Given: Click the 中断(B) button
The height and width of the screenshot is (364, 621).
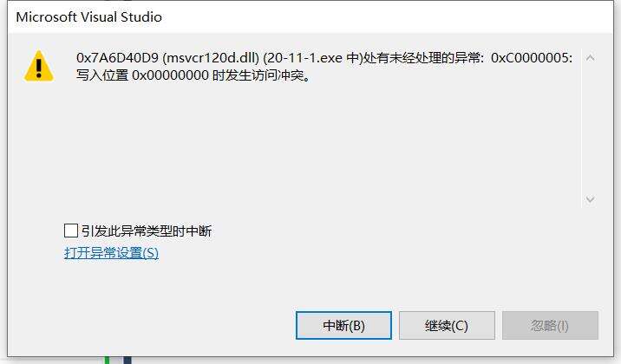Looking at the screenshot, I should coord(343,325).
